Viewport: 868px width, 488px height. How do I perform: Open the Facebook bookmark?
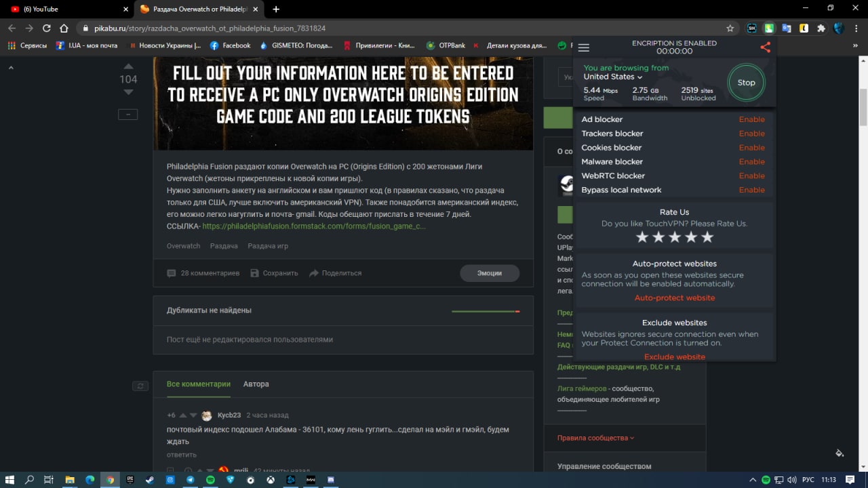[230, 45]
